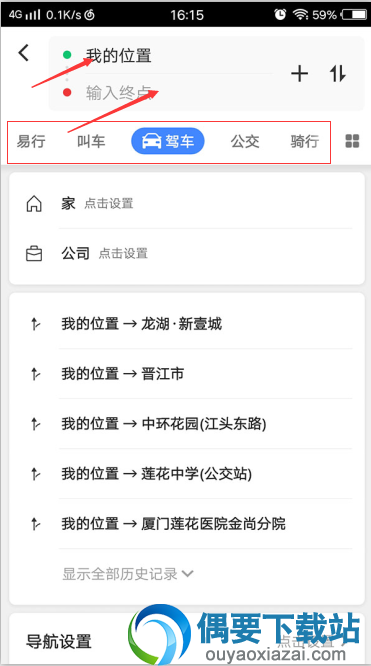Swap start and destination with arrows icon
This screenshot has width=371, height=666.
point(338,74)
